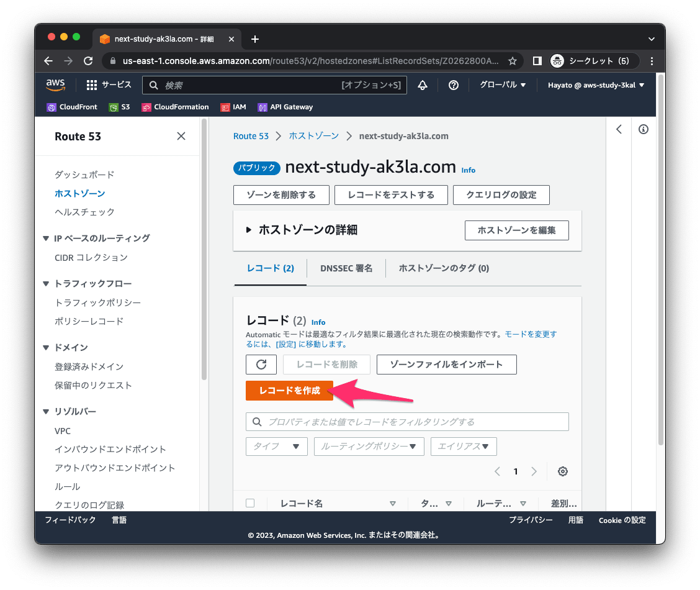Close the next-study-ak3la.com browser tab
The image size is (700, 590).
[231, 39]
